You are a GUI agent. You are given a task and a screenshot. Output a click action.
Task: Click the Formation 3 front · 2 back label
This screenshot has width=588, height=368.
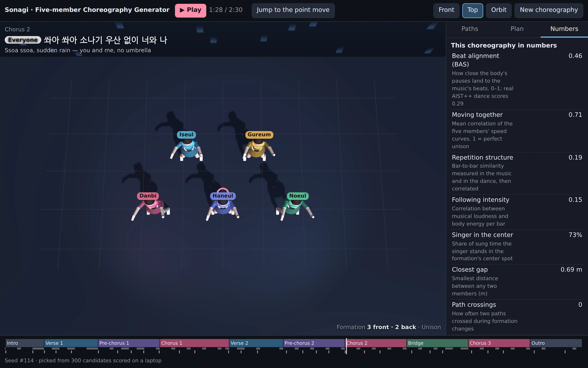coord(376,327)
